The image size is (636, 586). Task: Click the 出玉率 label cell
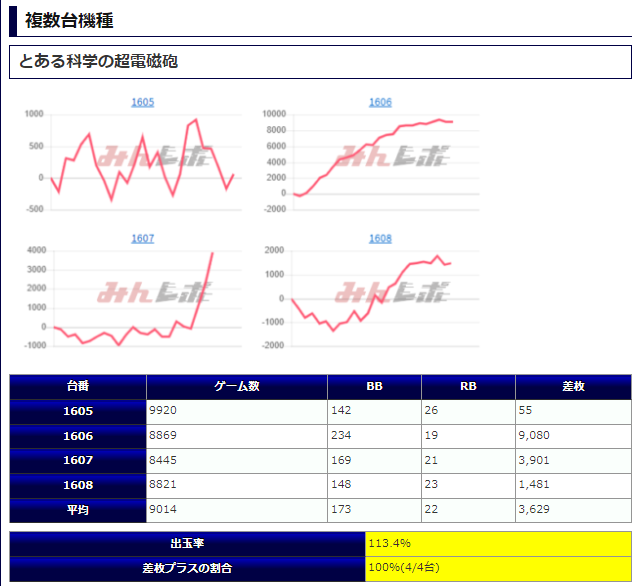click(x=187, y=544)
